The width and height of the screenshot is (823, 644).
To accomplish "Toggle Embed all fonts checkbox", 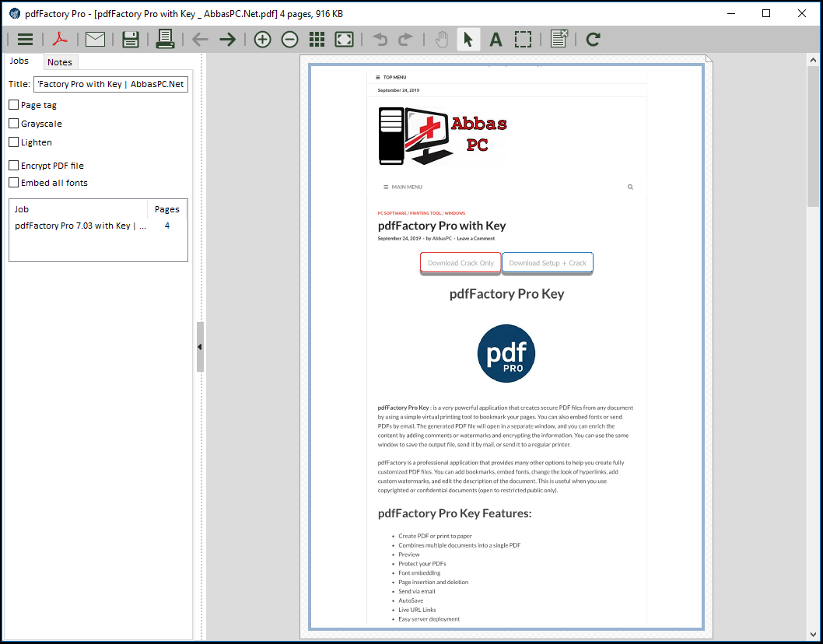I will click(x=14, y=183).
